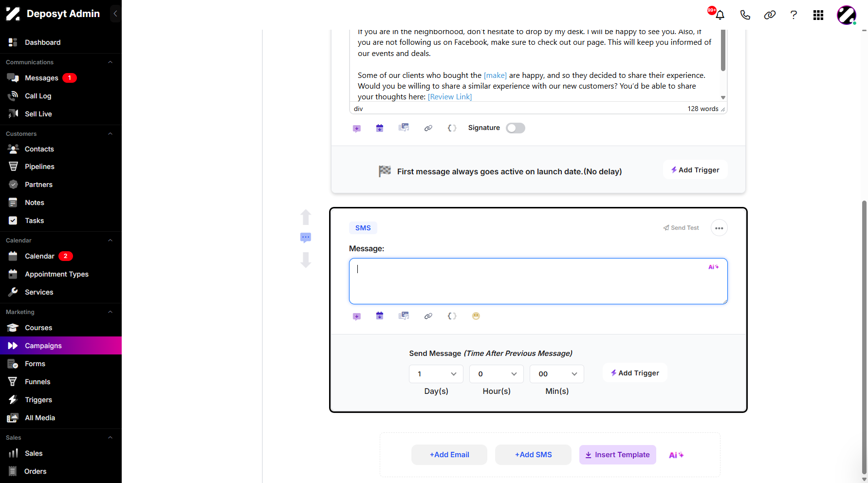Toggle the Signature switch
This screenshot has height=483, width=868.
(x=516, y=128)
